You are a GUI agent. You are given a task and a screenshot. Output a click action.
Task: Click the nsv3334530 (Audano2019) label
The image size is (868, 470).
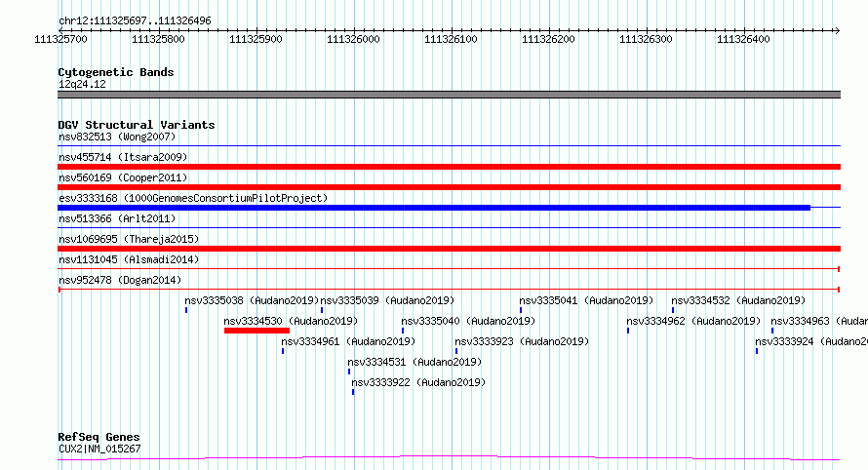coord(291,321)
